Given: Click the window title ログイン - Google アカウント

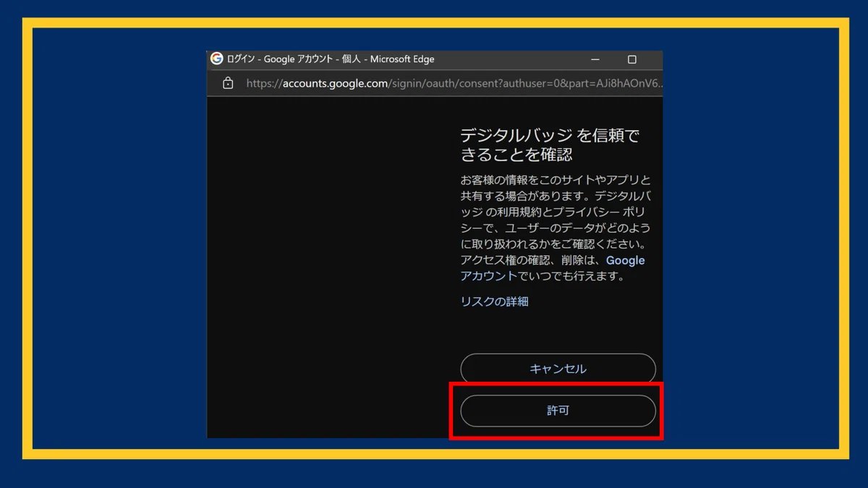Looking at the screenshot, I should (331, 59).
